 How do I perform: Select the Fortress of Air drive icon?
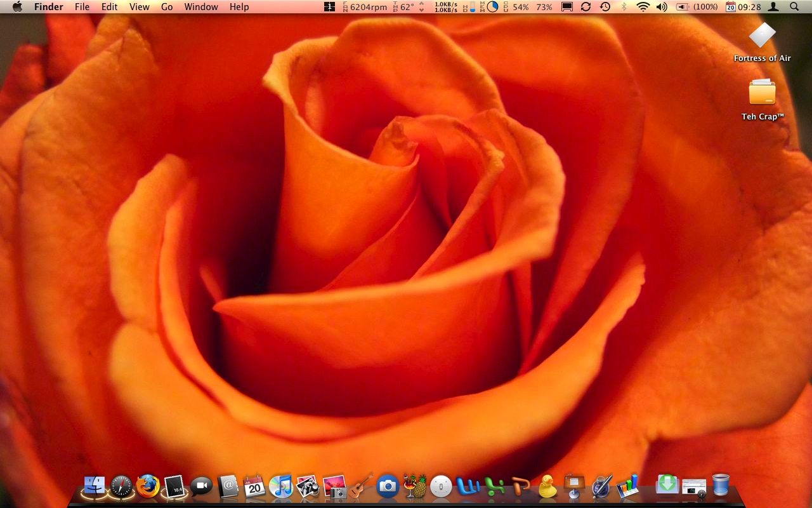pos(762,36)
